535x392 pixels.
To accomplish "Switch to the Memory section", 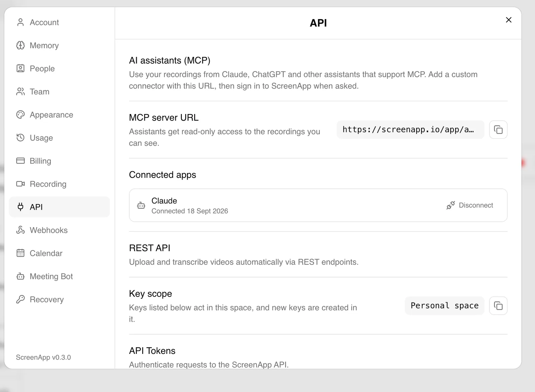I will point(59,45).
